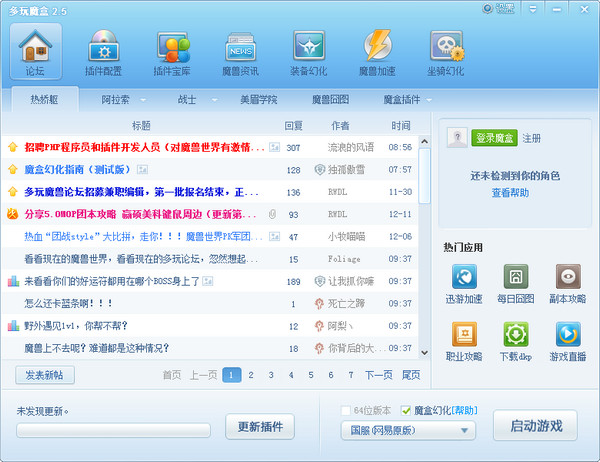600x462 pixels.
Task: Open the 查看帮助 help link
Action: coord(512,192)
